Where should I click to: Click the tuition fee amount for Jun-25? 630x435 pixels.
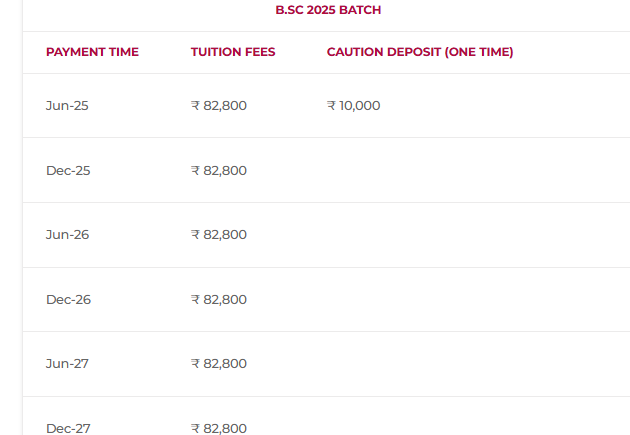click(219, 106)
